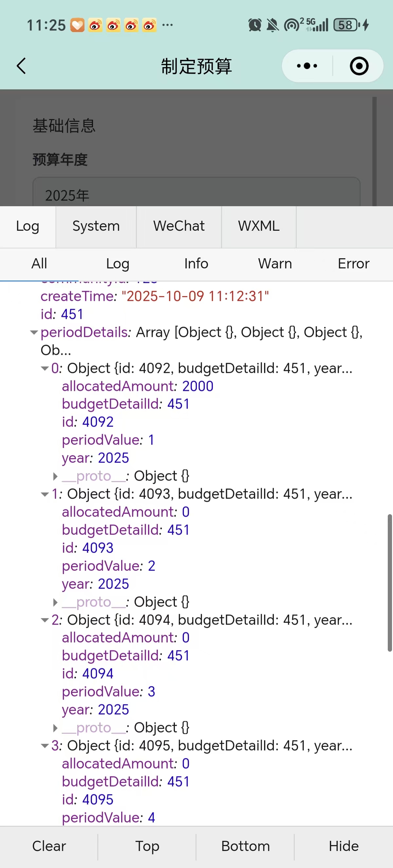Tap the battery indicator icon
The width and height of the screenshot is (393, 868).
346,25
